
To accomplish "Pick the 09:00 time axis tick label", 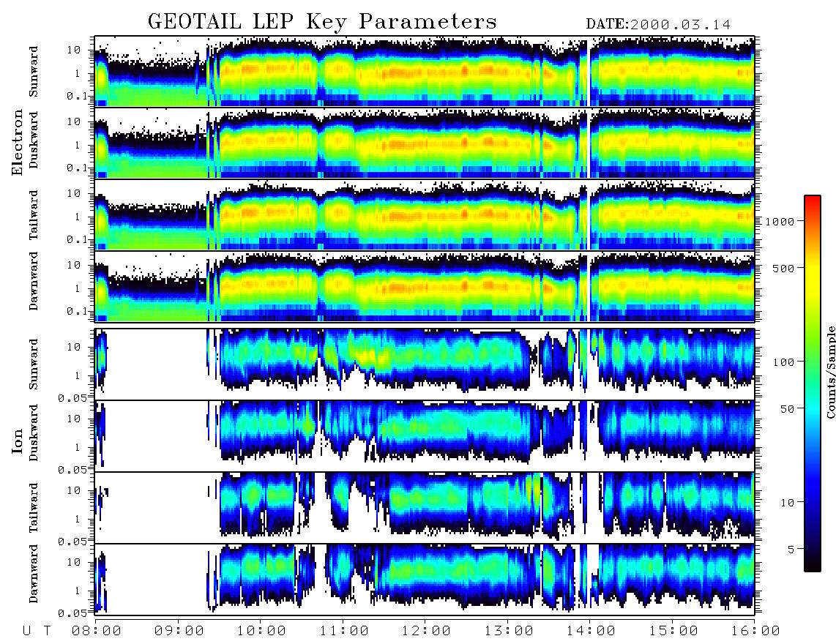I will pyautogui.click(x=179, y=632).
